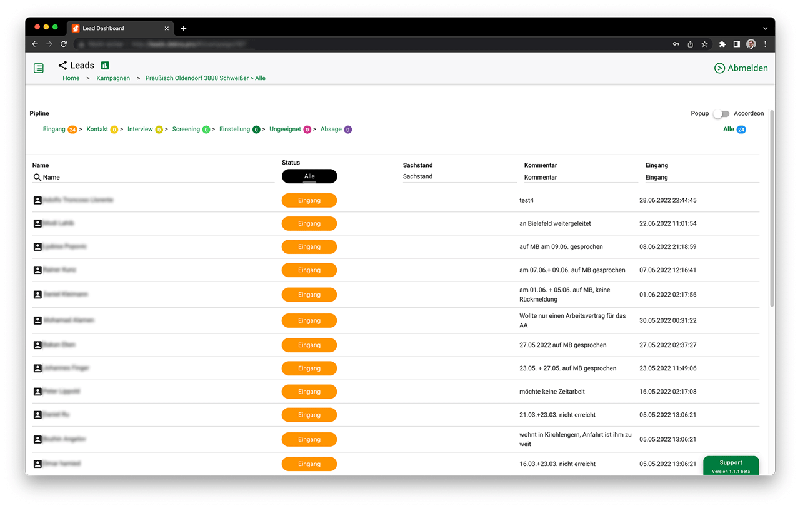Select comment 'Wollte nur einen Arbeitsvertrag für das AA'
Viewport: 800px width, 508px height.
pyautogui.click(x=572, y=320)
